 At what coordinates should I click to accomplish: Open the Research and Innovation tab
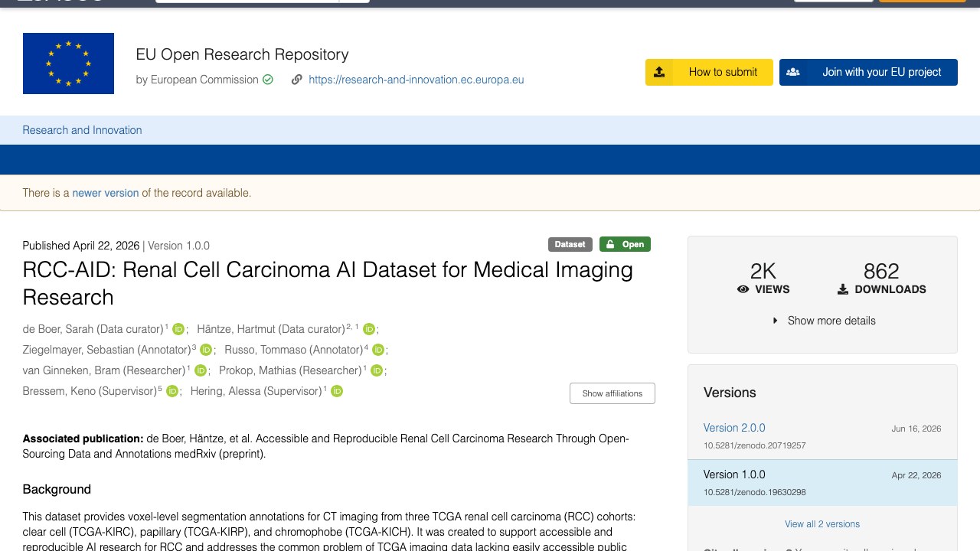tap(82, 130)
